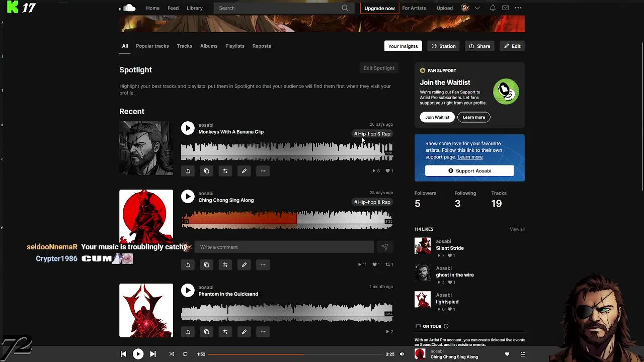Viewport: 644px width, 362px height.
Task: Repost Ching Chong Sing Along
Action: (225, 264)
